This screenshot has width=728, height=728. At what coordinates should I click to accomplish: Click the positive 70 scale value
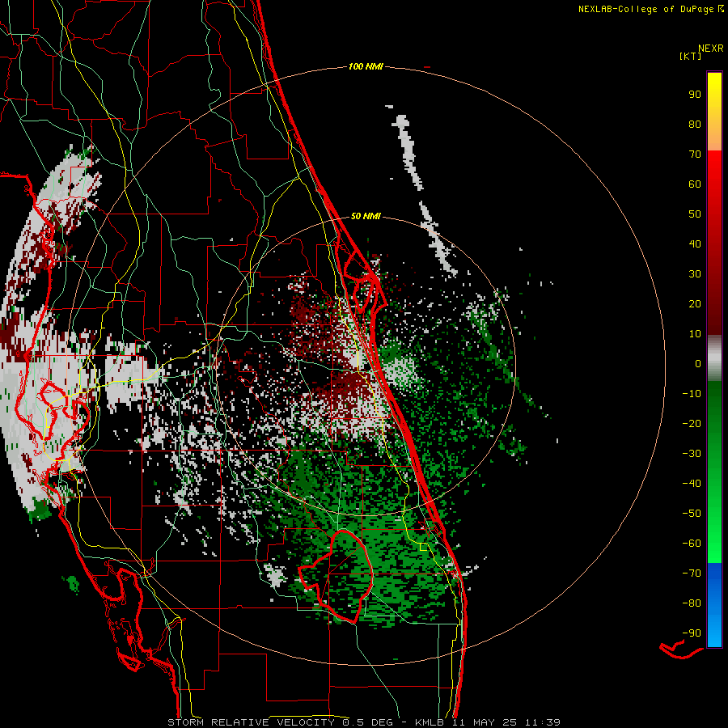[695, 154]
